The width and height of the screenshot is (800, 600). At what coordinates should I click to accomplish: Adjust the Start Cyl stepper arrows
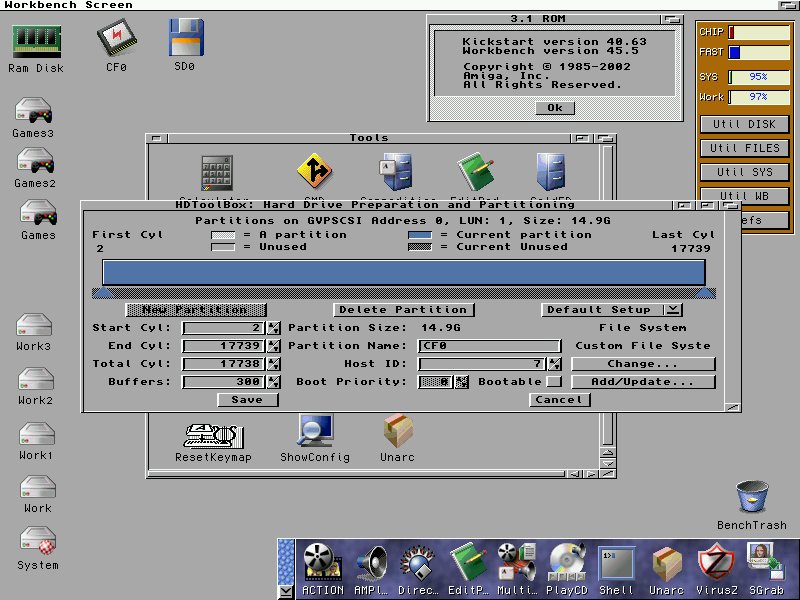[274, 328]
